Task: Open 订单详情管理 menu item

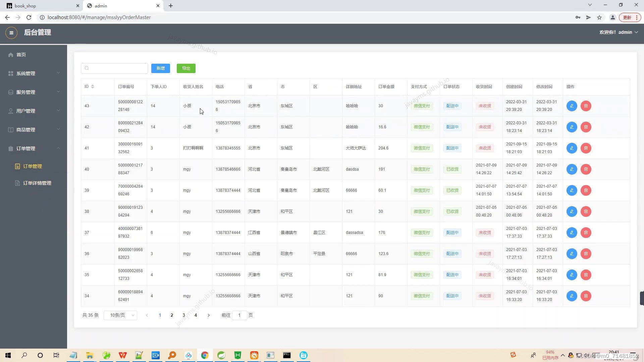Action: pyautogui.click(x=37, y=183)
